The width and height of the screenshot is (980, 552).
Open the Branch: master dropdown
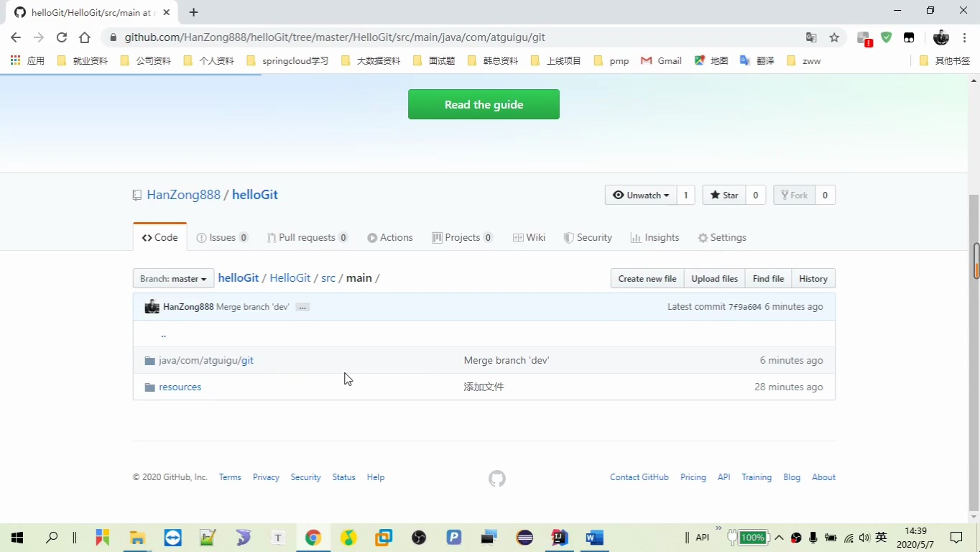tap(173, 279)
